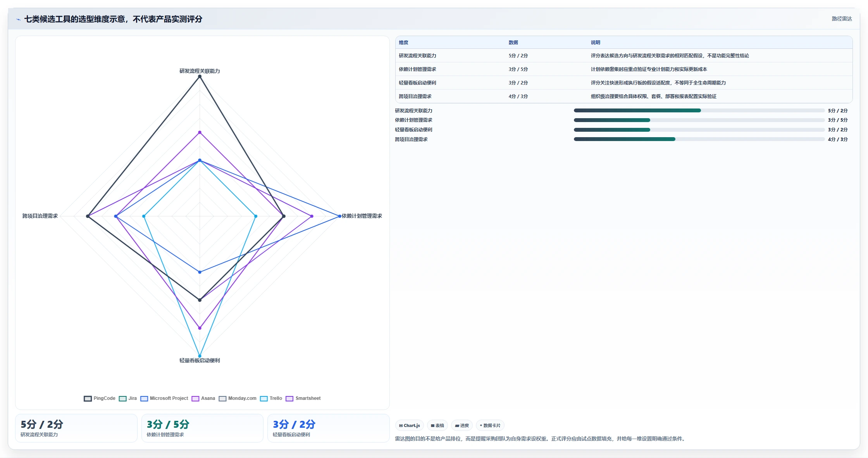The height and width of the screenshot is (458, 868).
Task: Click the Chart.js tag chip
Action: click(410, 425)
